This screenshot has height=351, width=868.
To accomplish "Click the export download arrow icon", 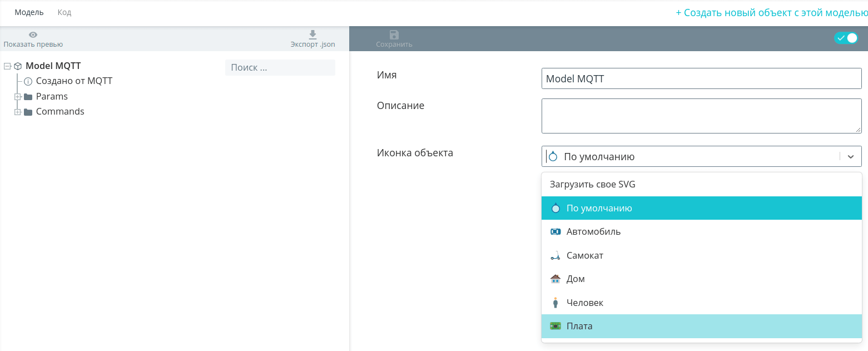I will point(313,34).
